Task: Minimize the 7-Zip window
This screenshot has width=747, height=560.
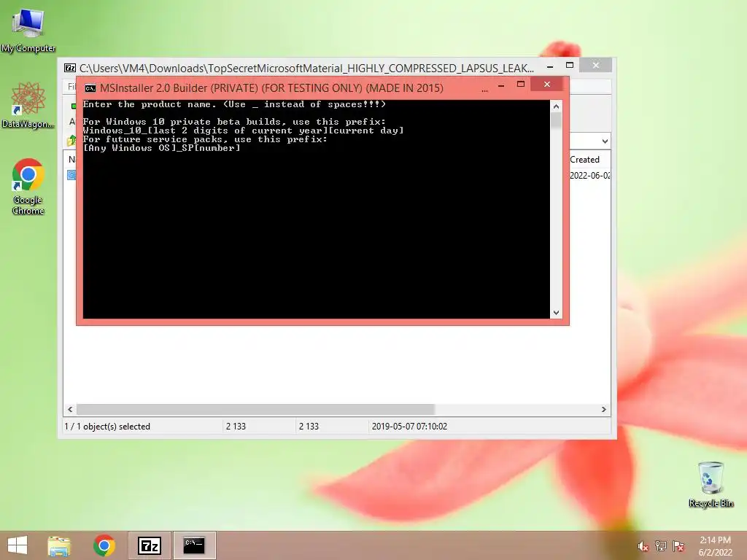Action: point(550,66)
